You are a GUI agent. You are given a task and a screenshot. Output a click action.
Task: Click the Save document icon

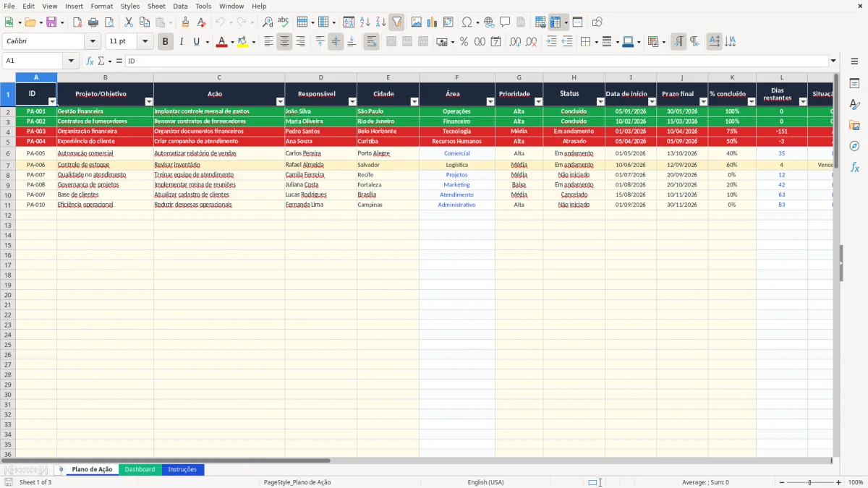51,22
